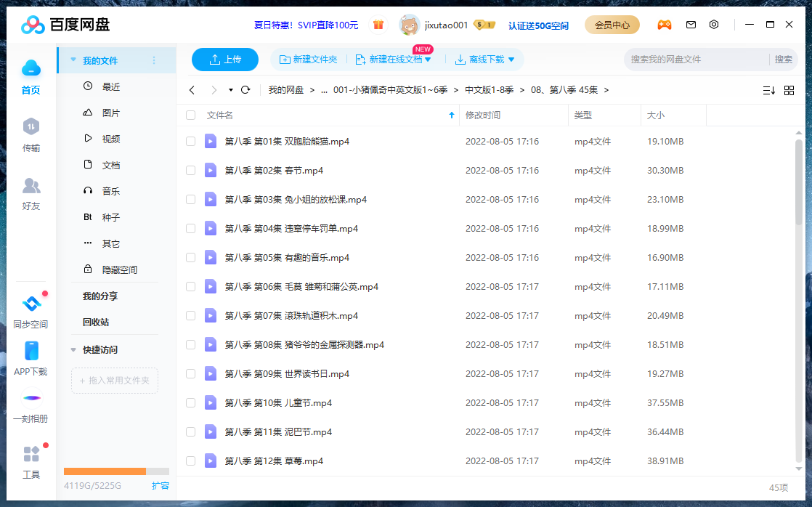Collapse the 快捷访问 section triangle

click(x=73, y=350)
